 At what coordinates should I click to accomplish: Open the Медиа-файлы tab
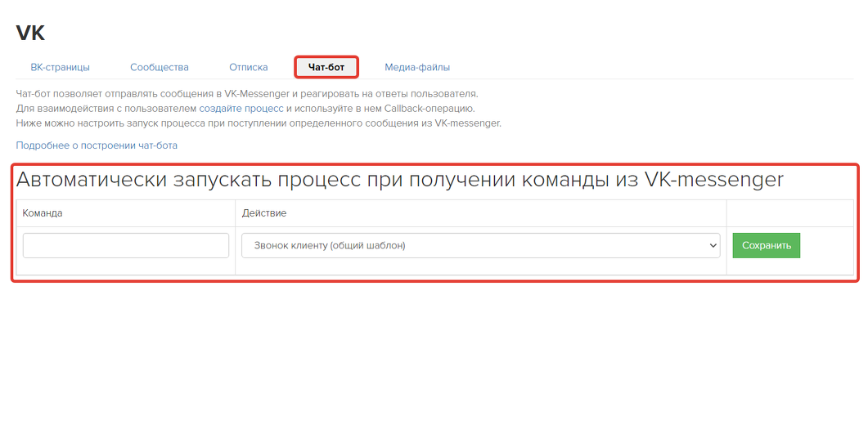(x=417, y=67)
